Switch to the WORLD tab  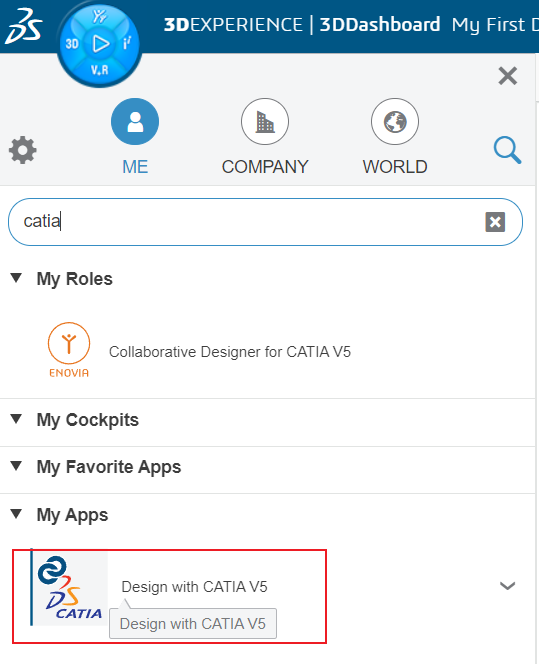[395, 137]
